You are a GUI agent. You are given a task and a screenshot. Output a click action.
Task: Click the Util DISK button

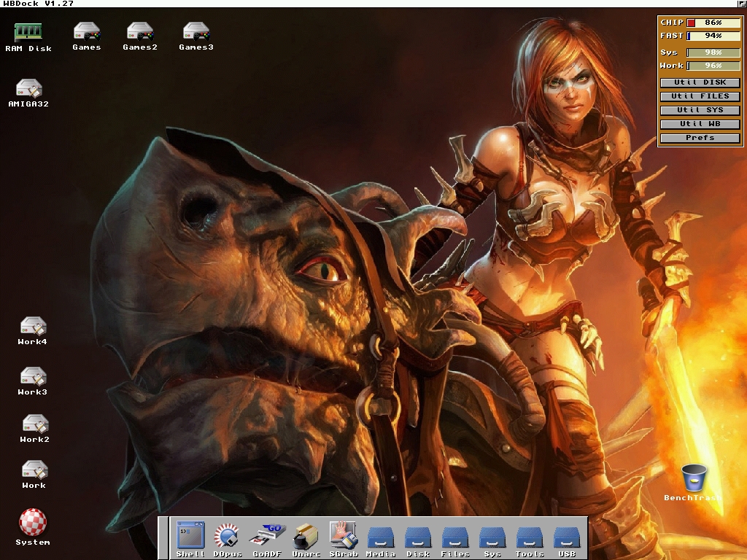coord(700,82)
